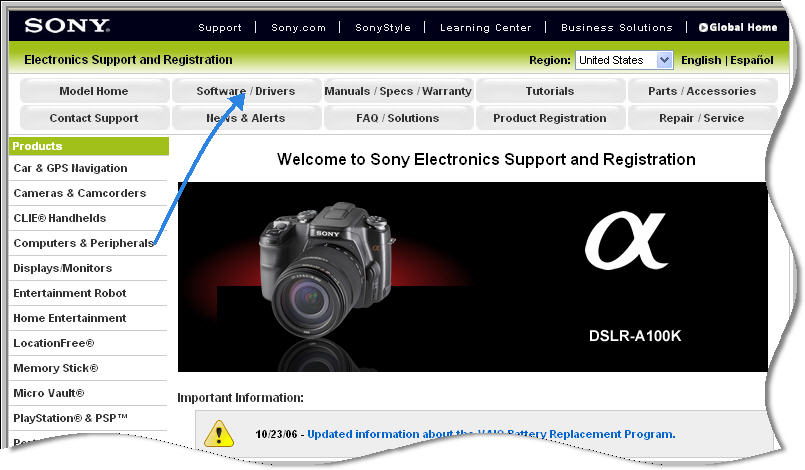Click Product Registration button
This screenshot has width=805, height=470.
[550, 118]
